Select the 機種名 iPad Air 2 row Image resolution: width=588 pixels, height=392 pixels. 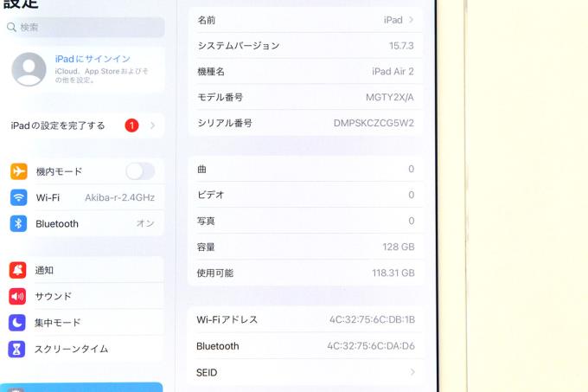coord(305,71)
